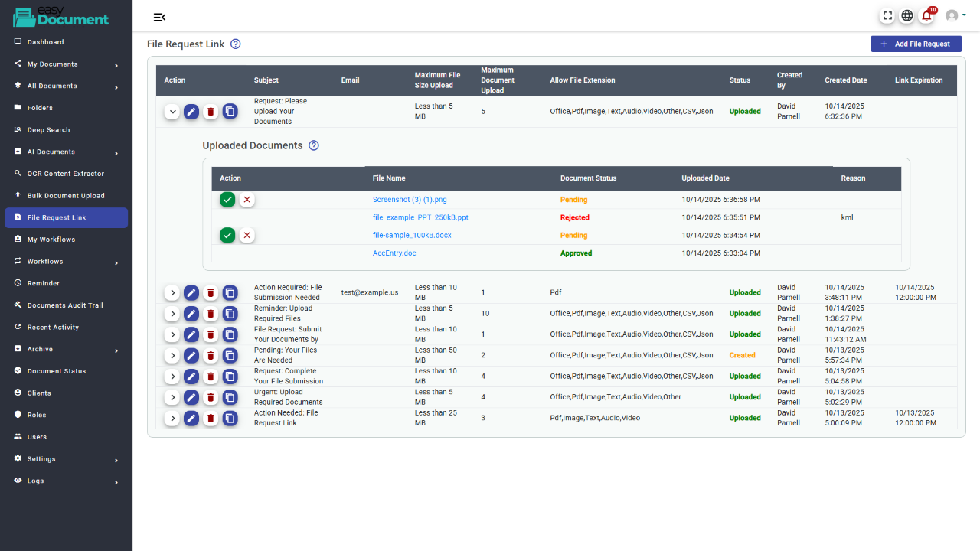Image resolution: width=980 pixels, height=551 pixels.
Task: Expand the 'Urgent: Upload Required Documents' row
Action: 172,397
